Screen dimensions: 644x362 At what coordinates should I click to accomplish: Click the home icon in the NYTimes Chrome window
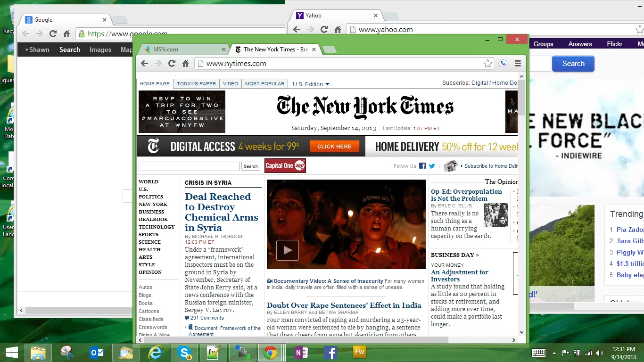186,64
